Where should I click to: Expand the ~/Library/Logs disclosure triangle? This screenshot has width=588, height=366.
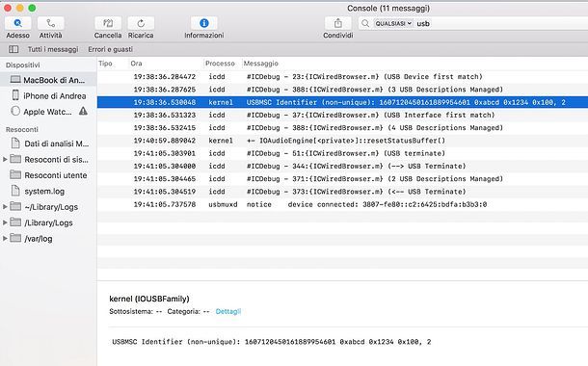(x=5, y=207)
